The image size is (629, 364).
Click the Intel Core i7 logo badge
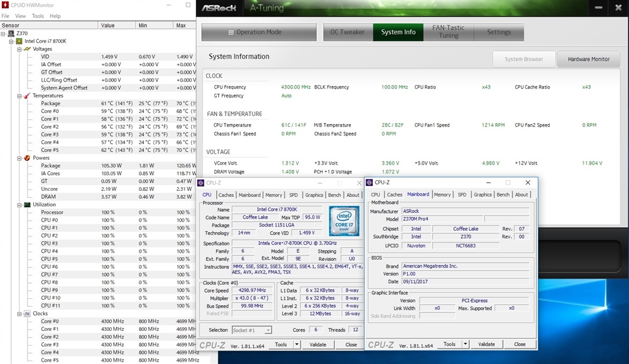click(x=343, y=222)
